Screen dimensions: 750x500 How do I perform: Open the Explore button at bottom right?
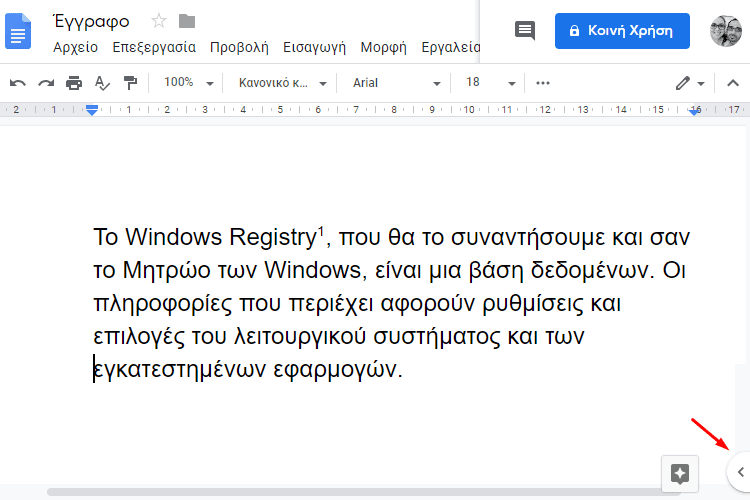point(680,474)
